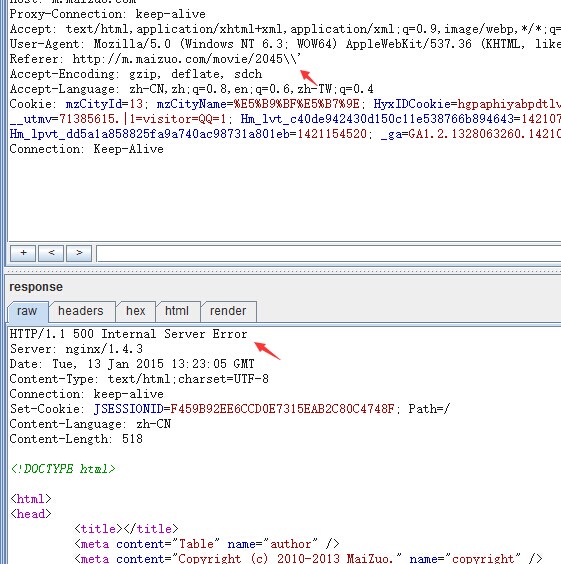This screenshot has height=564, width=561.
Task: Click the 'Content-Language: zh-CN' line
Action: coord(90,424)
